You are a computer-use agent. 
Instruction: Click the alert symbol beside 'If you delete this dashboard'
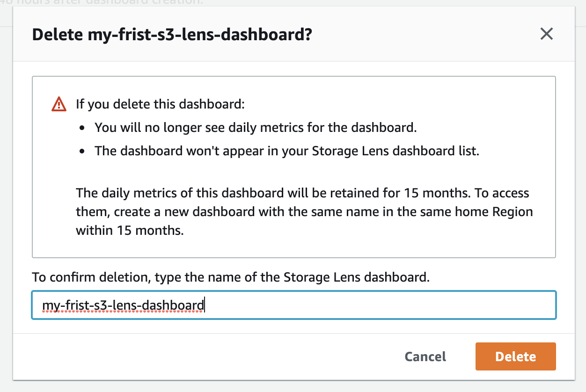[58, 104]
